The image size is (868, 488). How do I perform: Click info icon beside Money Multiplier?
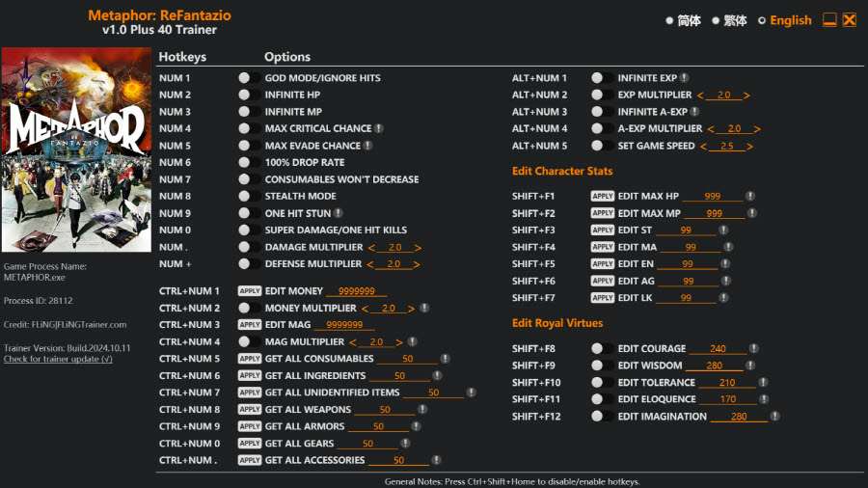click(x=424, y=308)
